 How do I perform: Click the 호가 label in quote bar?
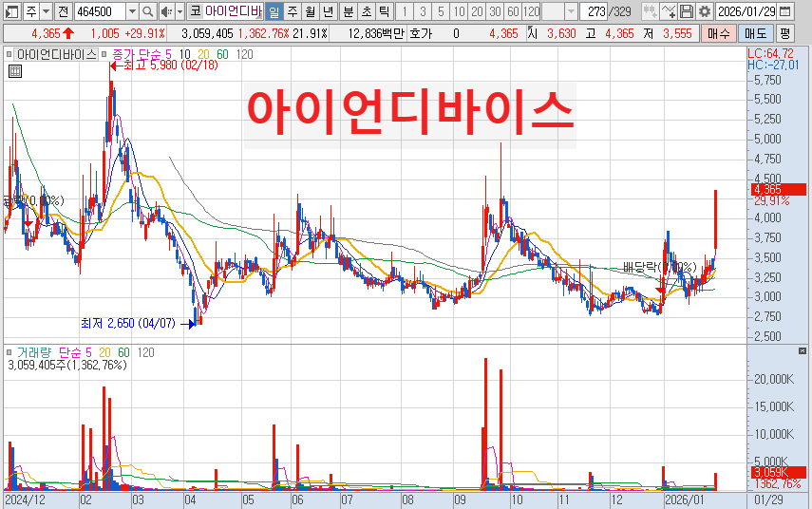(421, 33)
